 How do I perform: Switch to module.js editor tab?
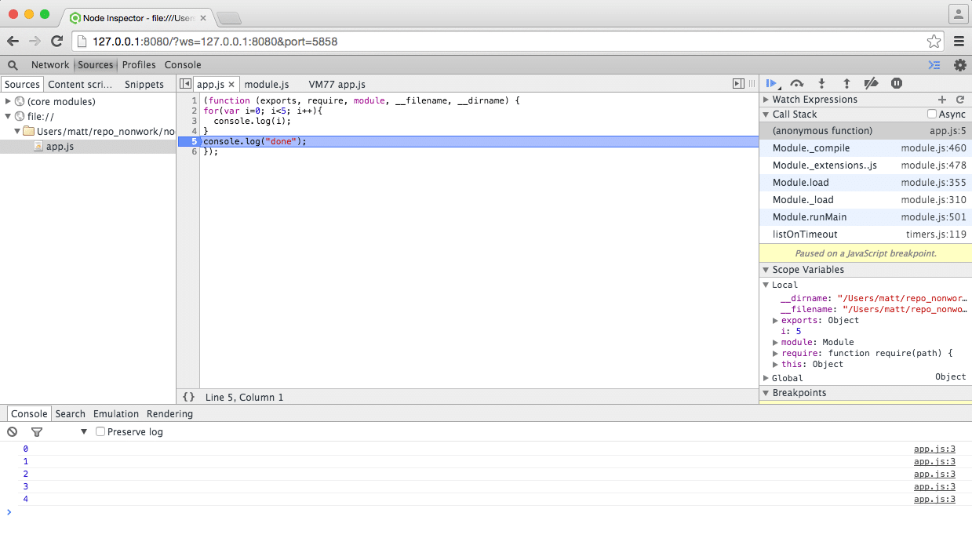click(x=267, y=85)
